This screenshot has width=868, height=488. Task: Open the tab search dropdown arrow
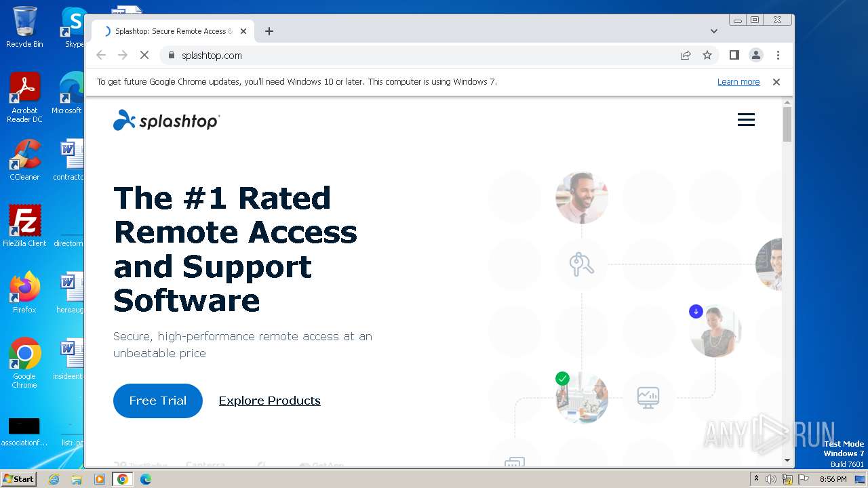tap(714, 31)
